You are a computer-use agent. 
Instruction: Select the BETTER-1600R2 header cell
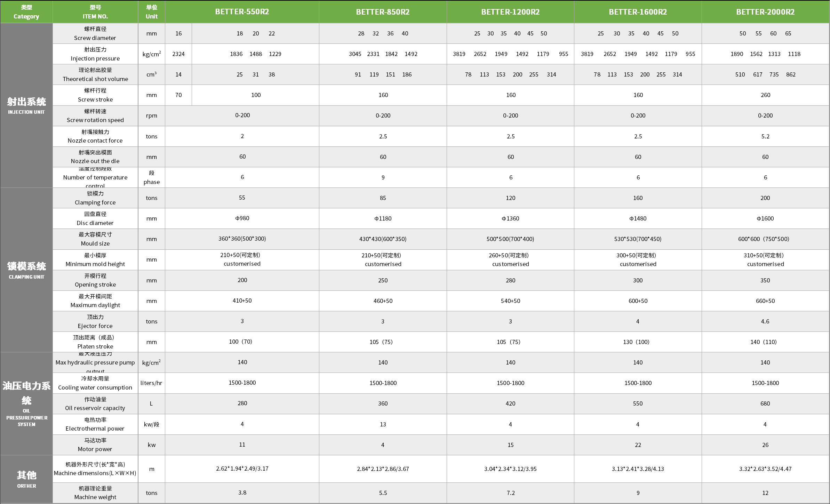click(x=638, y=12)
